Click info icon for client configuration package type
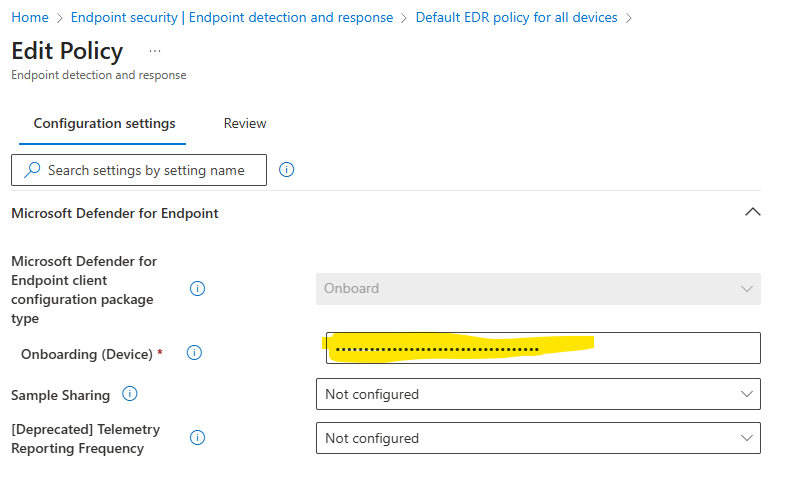Viewport: 809px width, 477px height. click(x=197, y=289)
